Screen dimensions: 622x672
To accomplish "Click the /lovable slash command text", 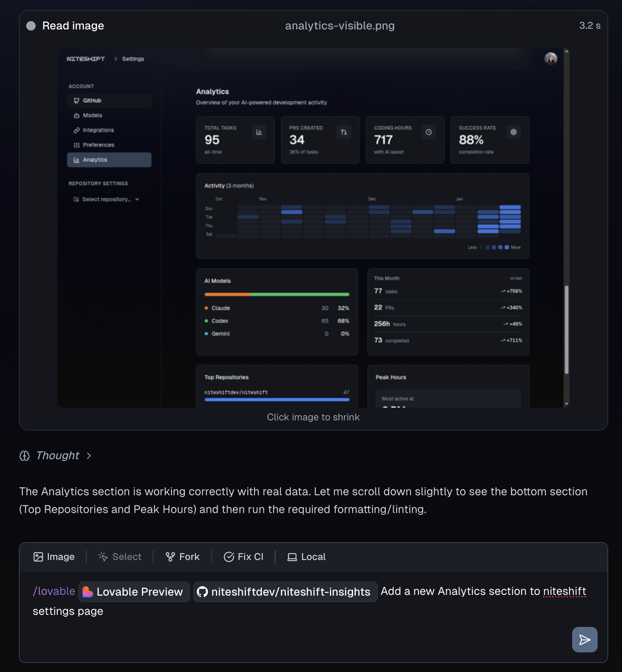I will (54, 591).
